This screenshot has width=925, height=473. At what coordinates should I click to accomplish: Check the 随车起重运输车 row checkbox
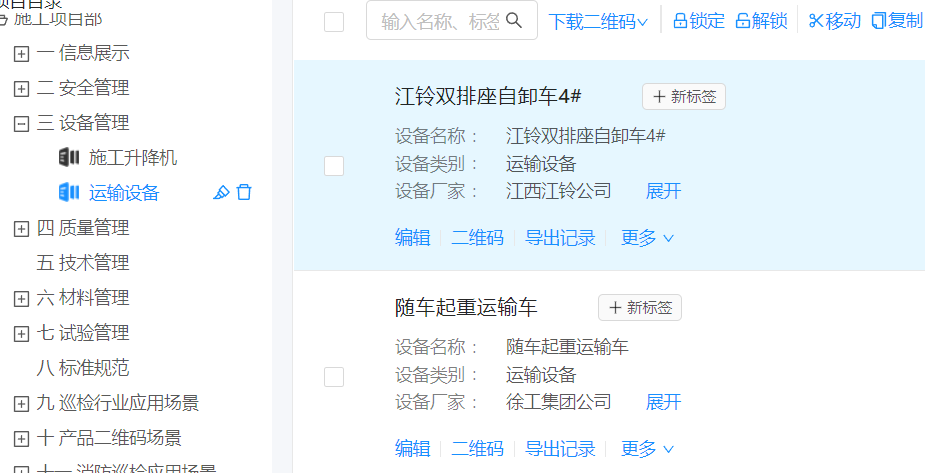click(334, 377)
